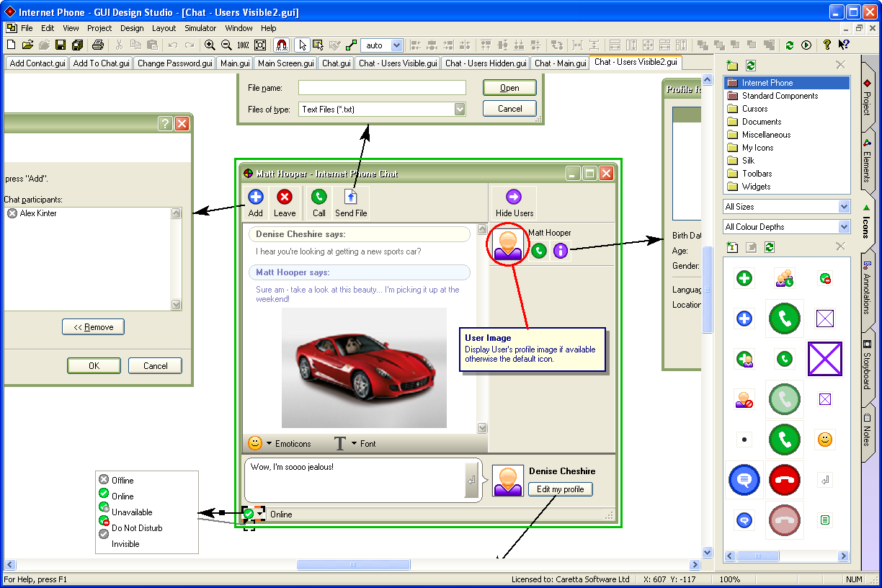882x588 pixels.
Task: Expand the Files of type dropdown
Action: point(460,108)
